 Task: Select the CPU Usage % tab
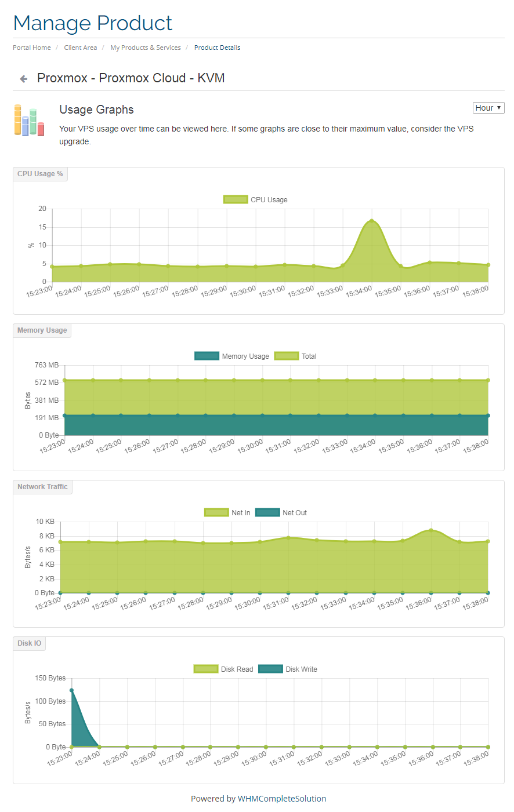tap(40, 174)
